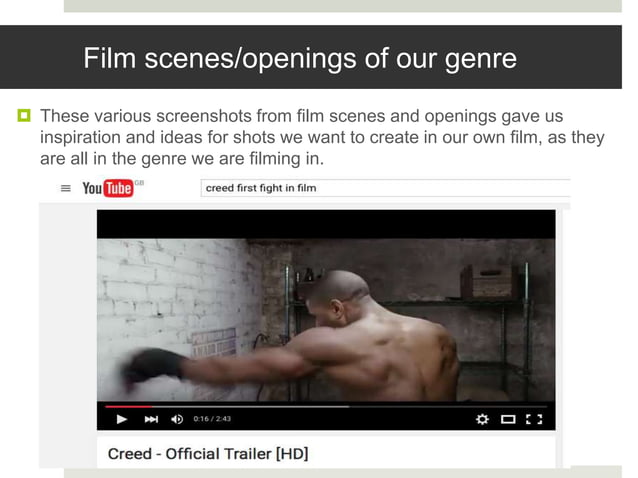The height and width of the screenshot is (478, 638).
Task: Click the green square bullet point
Action: tap(24, 116)
